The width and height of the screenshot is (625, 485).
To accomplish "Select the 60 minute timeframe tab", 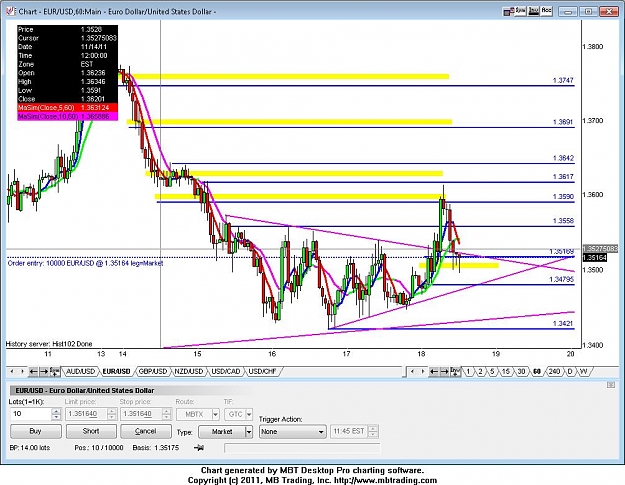I will [x=537, y=371].
